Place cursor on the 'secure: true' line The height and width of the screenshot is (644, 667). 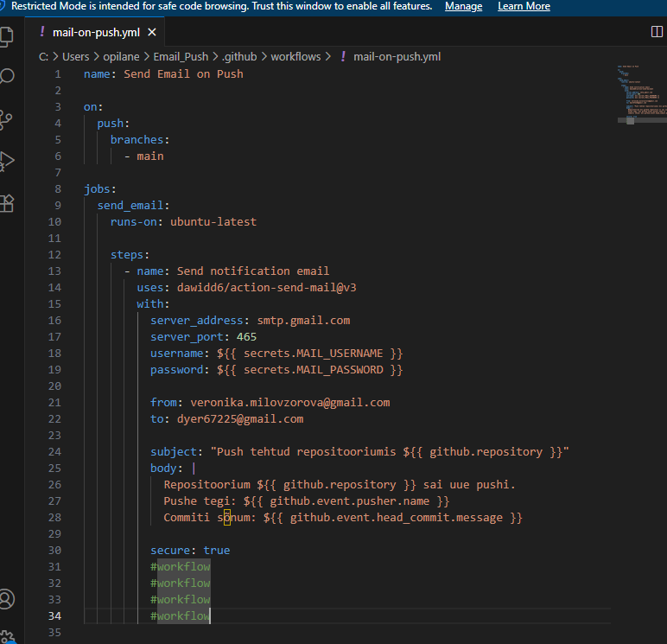pos(190,551)
